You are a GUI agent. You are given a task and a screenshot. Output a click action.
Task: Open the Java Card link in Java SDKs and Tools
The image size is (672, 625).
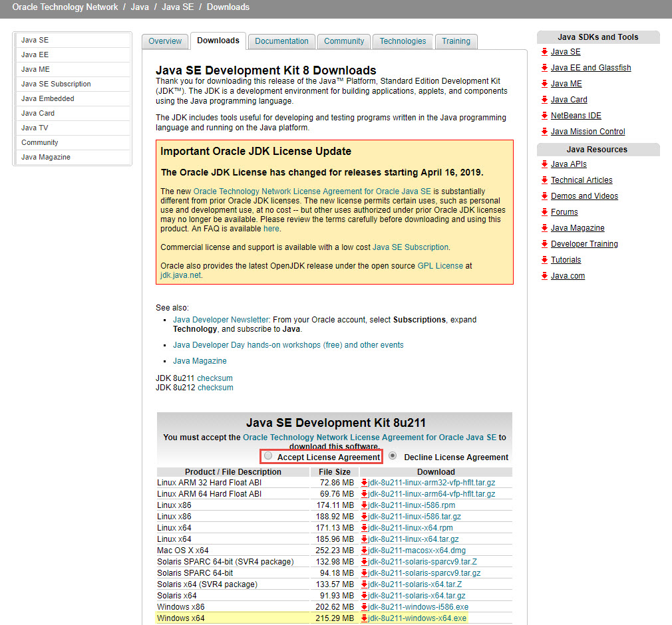(x=569, y=100)
